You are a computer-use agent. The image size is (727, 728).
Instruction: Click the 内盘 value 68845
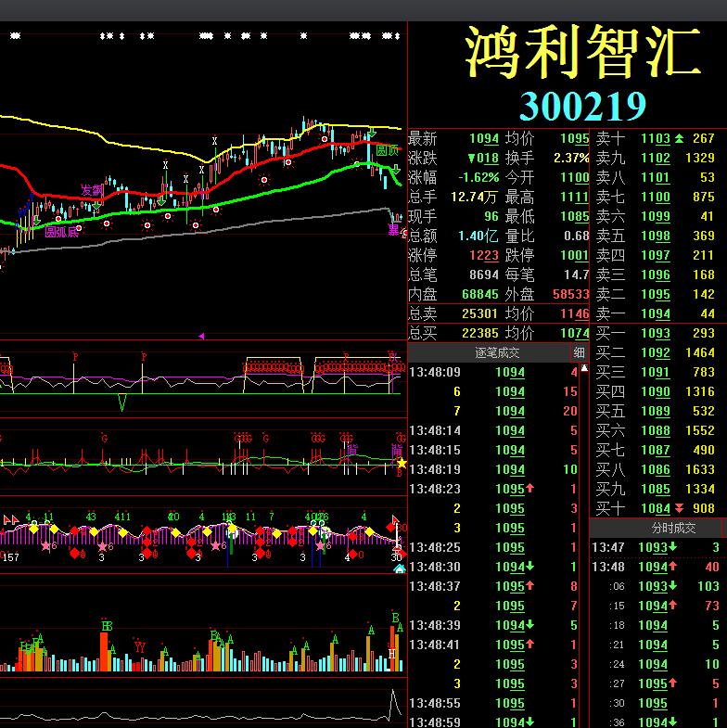pyautogui.click(x=480, y=294)
